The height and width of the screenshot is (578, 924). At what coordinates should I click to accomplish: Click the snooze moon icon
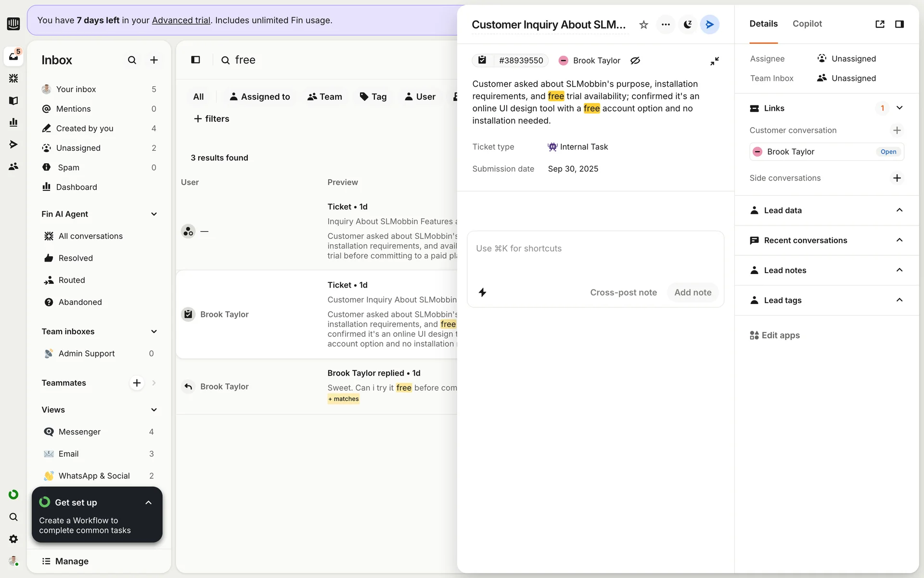click(688, 25)
